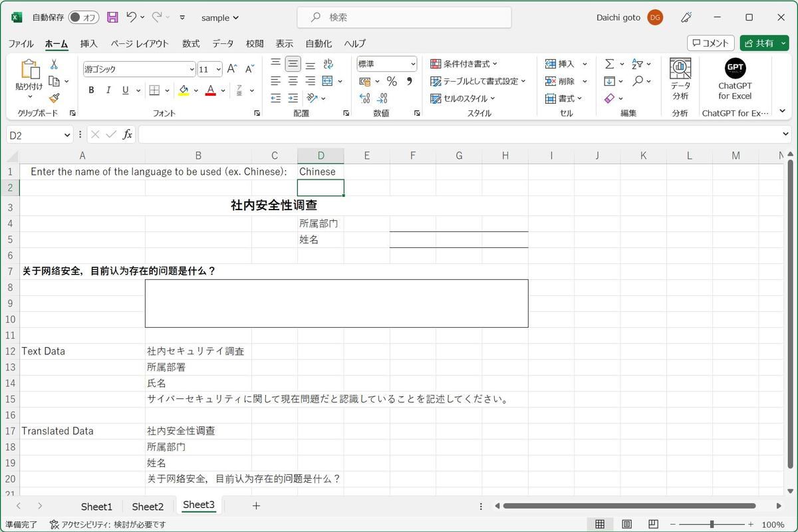The image size is (798, 532).
Task: Decrease font size with smaller A icon
Action: [250, 68]
